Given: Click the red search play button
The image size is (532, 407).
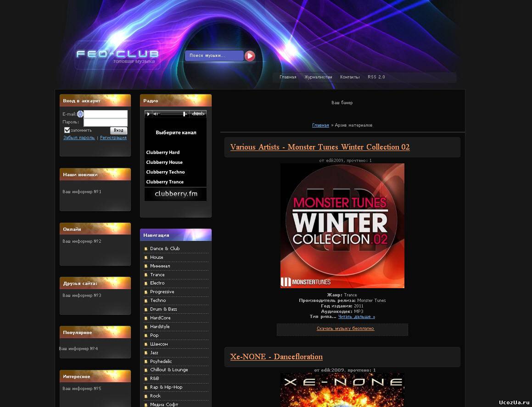Looking at the screenshot, I should click(250, 56).
